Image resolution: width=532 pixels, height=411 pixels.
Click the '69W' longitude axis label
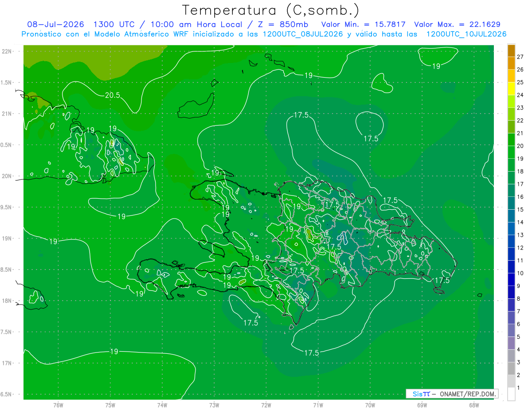click(x=422, y=405)
